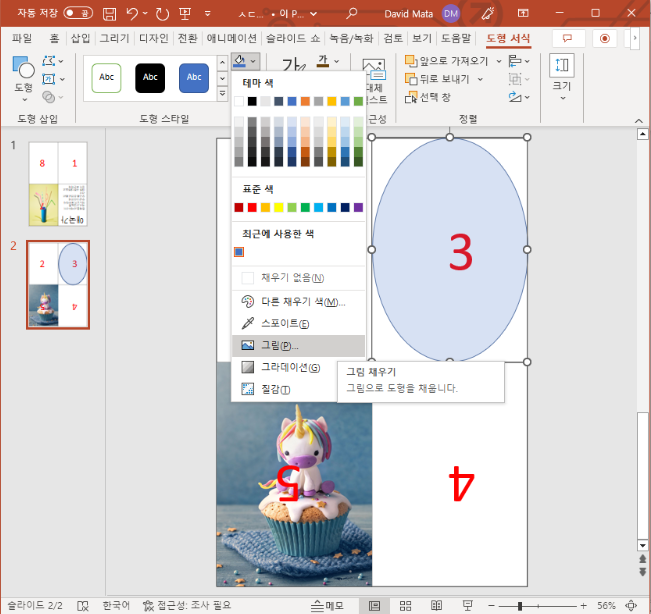651x614 pixels.
Task: Switch to the 애니메이션 tab
Action: (x=232, y=38)
